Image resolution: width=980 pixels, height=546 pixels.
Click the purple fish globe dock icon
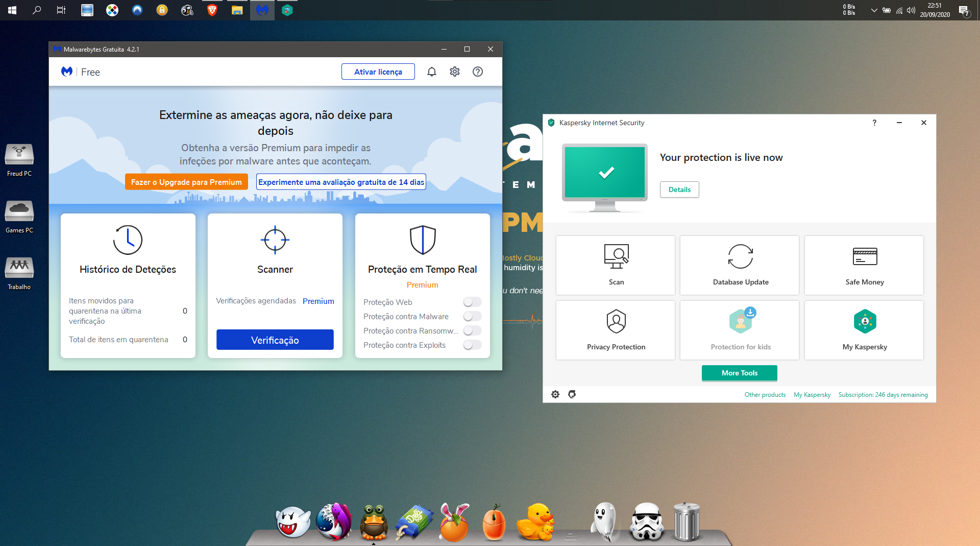(334, 522)
